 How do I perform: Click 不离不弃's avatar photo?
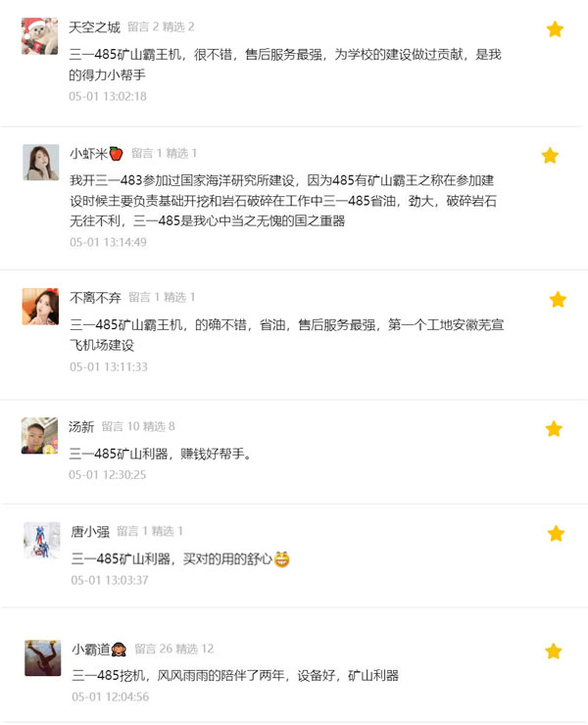coord(40,307)
